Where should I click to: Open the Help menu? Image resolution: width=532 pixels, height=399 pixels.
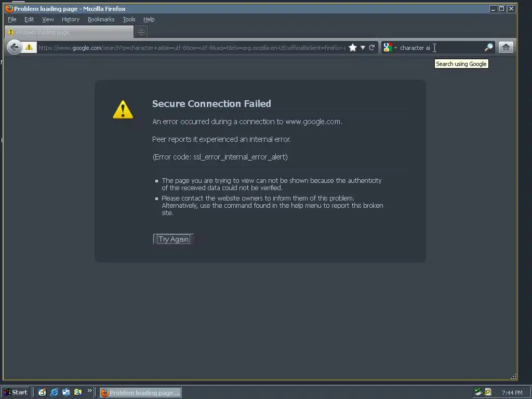149,19
